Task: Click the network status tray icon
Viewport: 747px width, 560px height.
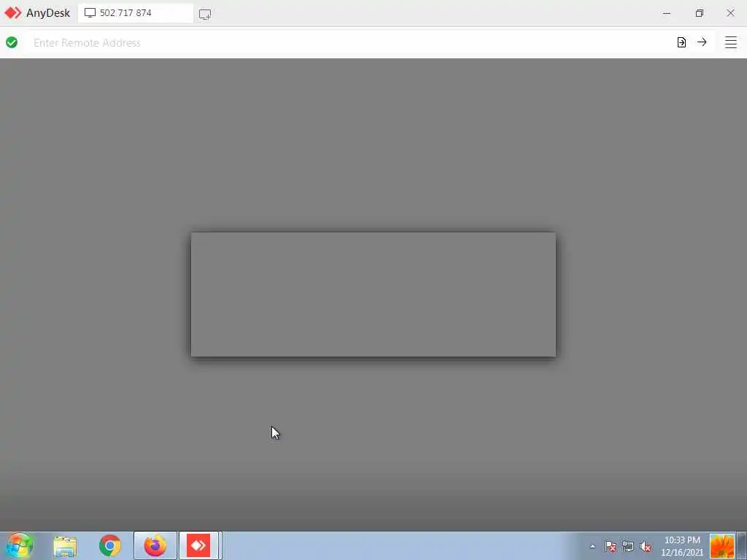Action: click(628, 546)
